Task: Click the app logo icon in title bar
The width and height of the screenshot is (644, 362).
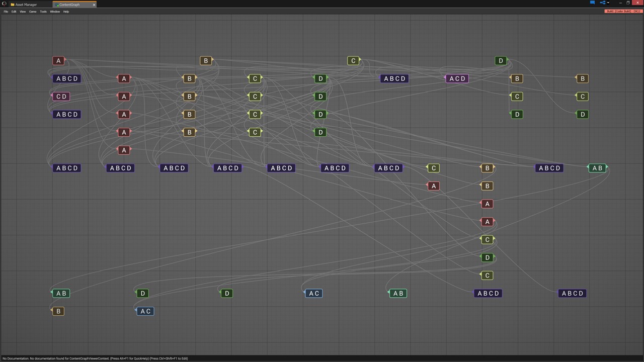Action: [4, 4]
